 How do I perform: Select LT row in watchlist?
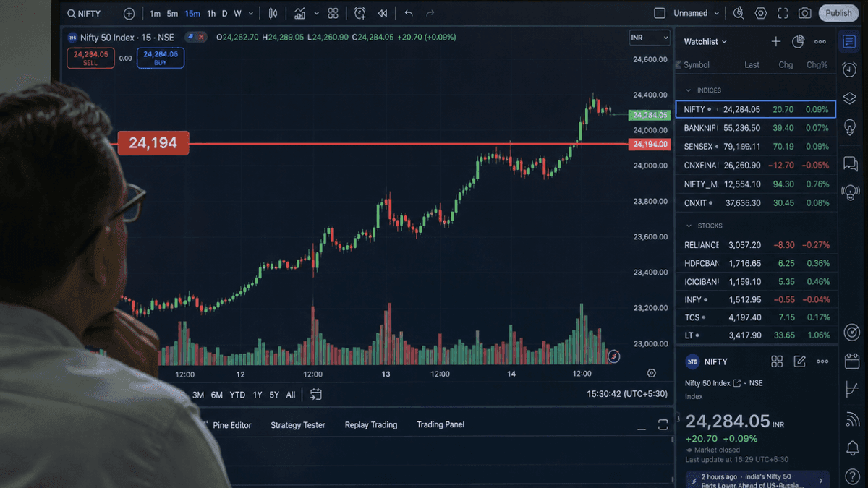[756, 335]
